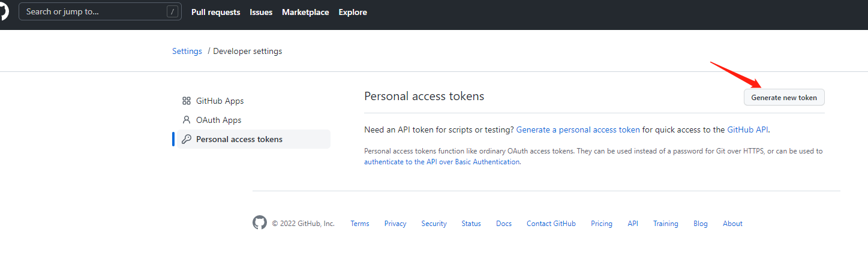Open the Status footer link
This screenshot has height=262, width=868.
pyautogui.click(x=471, y=224)
